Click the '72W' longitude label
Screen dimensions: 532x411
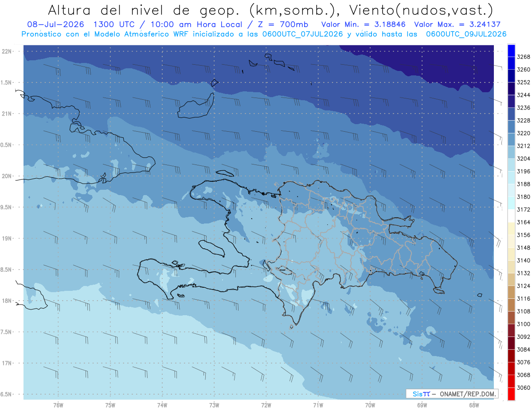(266, 405)
